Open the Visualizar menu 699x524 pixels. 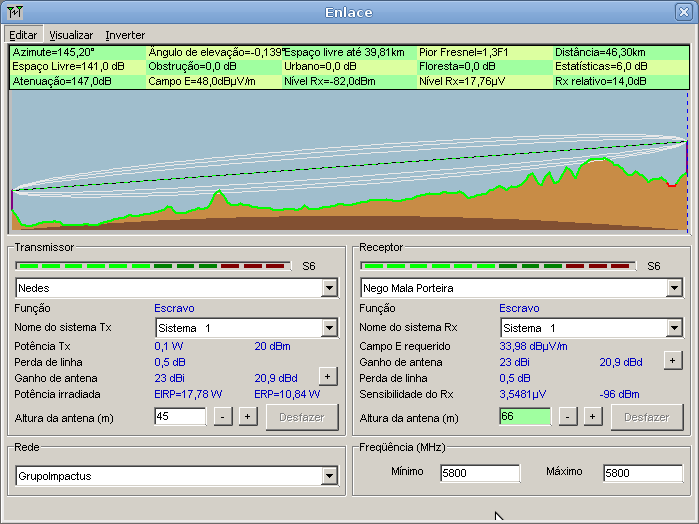(71, 35)
